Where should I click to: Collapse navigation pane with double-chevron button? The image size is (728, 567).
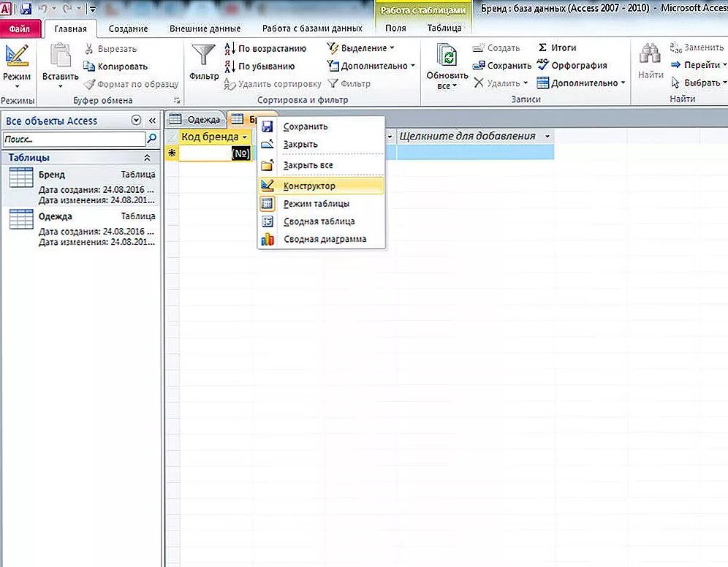click(152, 121)
